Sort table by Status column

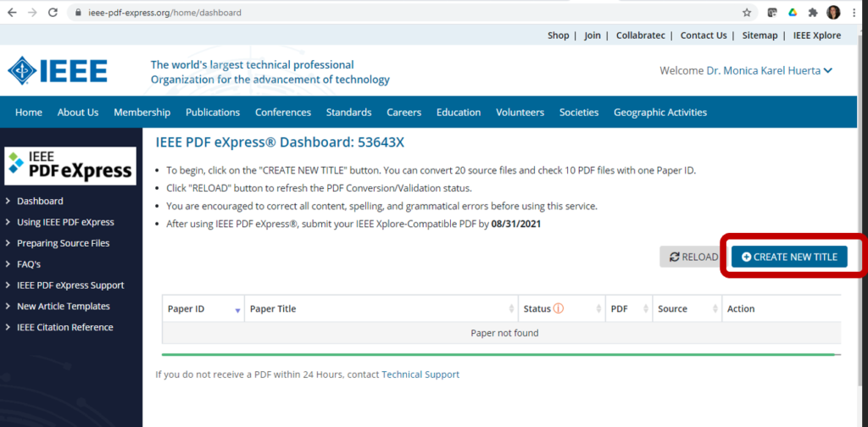pos(562,308)
